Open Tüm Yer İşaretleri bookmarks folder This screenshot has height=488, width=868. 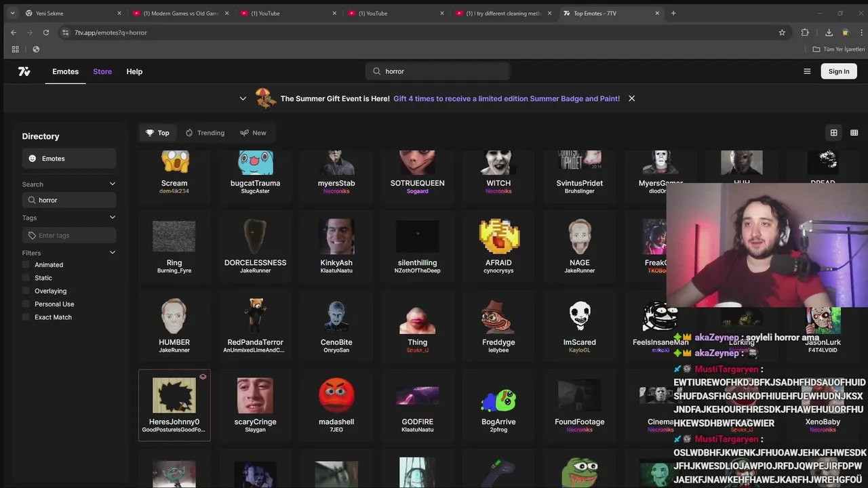(839, 49)
